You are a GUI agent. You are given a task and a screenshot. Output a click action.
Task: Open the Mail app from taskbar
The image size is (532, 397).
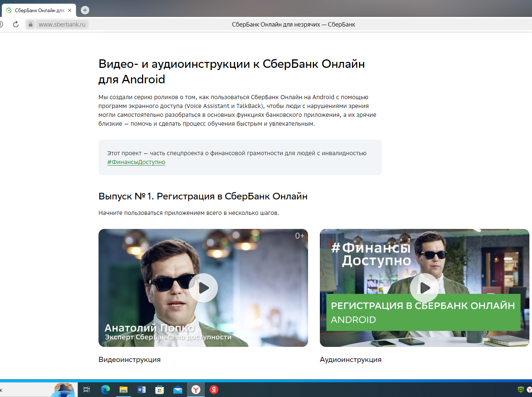(x=177, y=390)
